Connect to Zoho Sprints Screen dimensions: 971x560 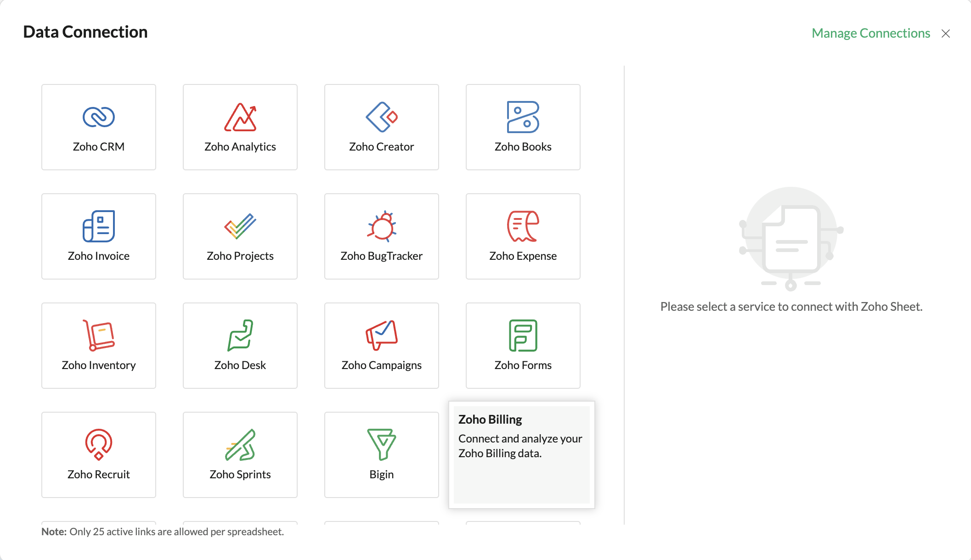[240, 454]
